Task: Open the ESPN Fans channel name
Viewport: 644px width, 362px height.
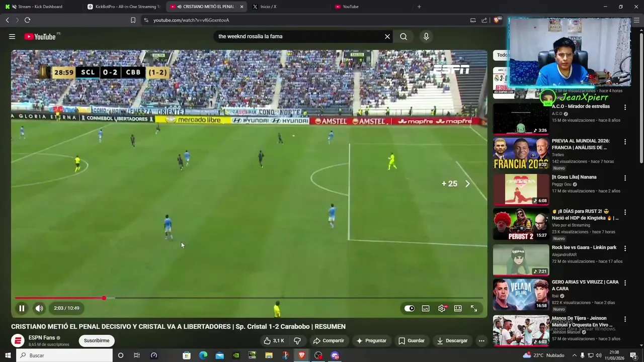Action: pyautogui.click(x=42, y=337)
